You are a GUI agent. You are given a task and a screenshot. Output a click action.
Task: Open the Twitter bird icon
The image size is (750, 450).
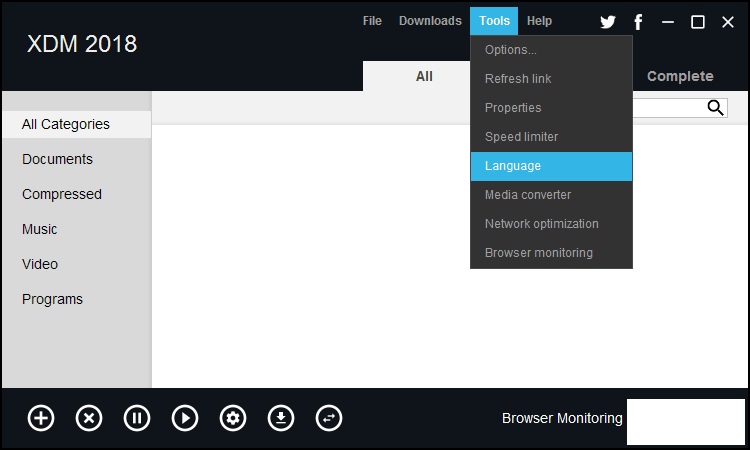coord(608,22)
